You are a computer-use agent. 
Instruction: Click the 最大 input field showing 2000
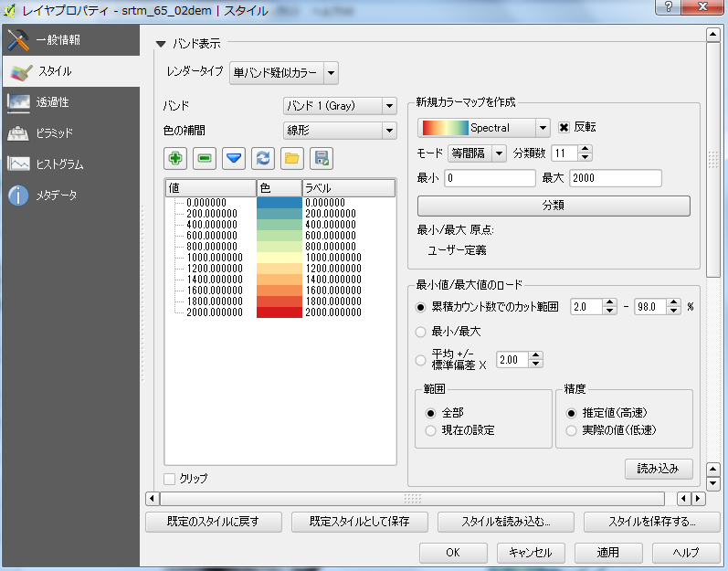click(x=615, y=178)
